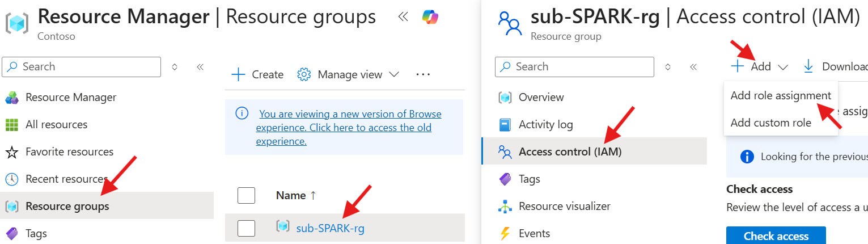Click the All resources grid icon
Viewport: 868px width, 244px height.
coord(11,125)
